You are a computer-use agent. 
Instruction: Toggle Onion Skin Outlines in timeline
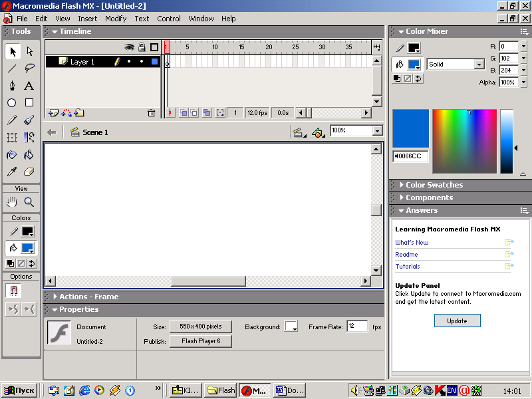point(194,112)
